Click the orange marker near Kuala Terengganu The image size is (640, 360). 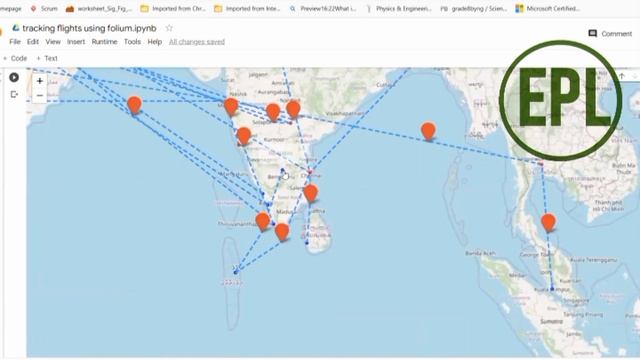pyautogui.click(x=548, y=222)
